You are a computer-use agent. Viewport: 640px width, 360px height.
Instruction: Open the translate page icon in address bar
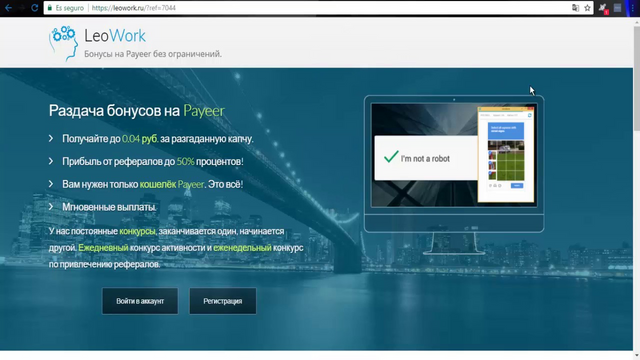(575, 8)
